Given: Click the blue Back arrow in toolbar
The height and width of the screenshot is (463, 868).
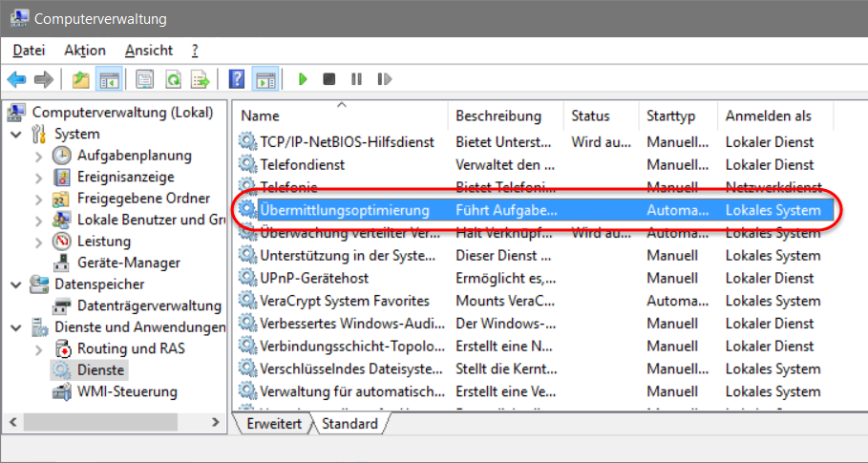Looking at the screenshot, I should [16, 80].
